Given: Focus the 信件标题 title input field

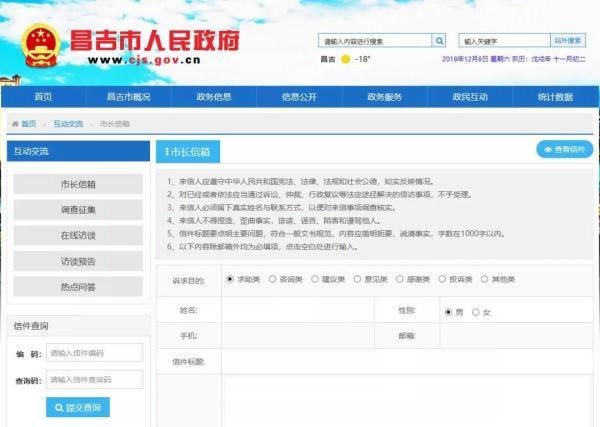Looking at the screenshot, I should tap(407, 362).
